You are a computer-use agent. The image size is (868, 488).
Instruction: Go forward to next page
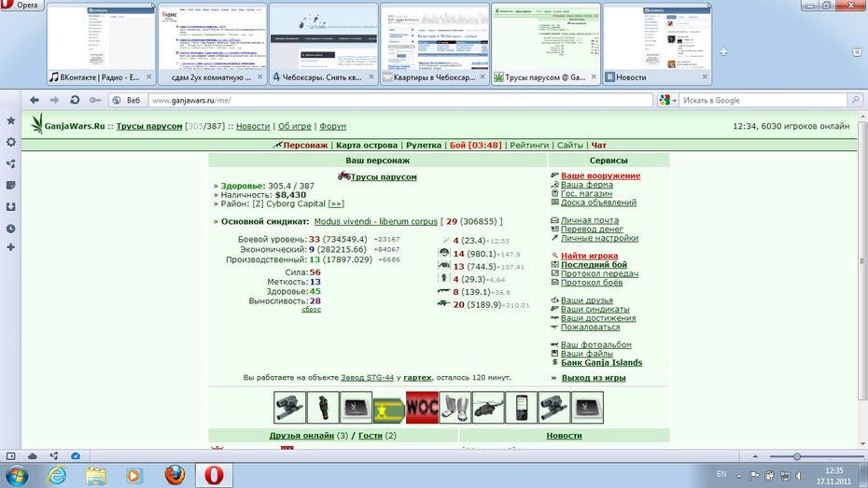[54, 100]
